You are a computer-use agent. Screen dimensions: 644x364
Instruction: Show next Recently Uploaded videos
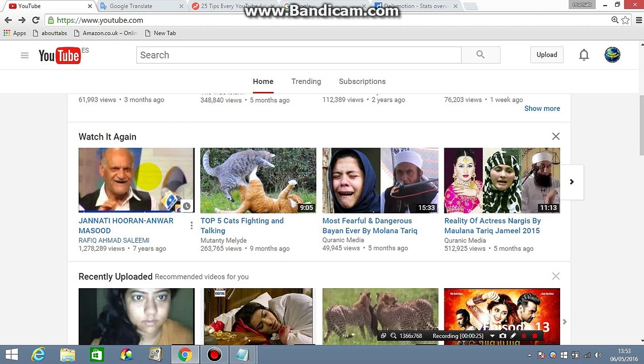tap(565, 322)
